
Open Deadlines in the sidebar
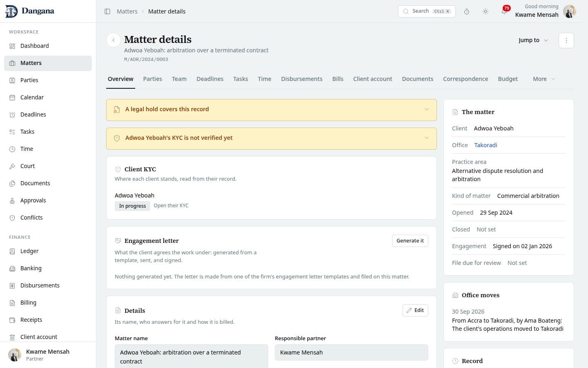tap(48, 114)
